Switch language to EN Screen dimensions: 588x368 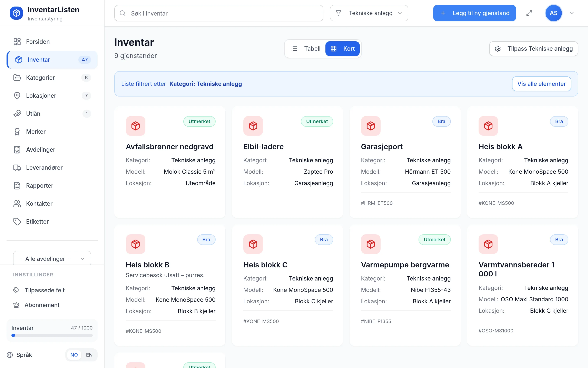[89, 355]
